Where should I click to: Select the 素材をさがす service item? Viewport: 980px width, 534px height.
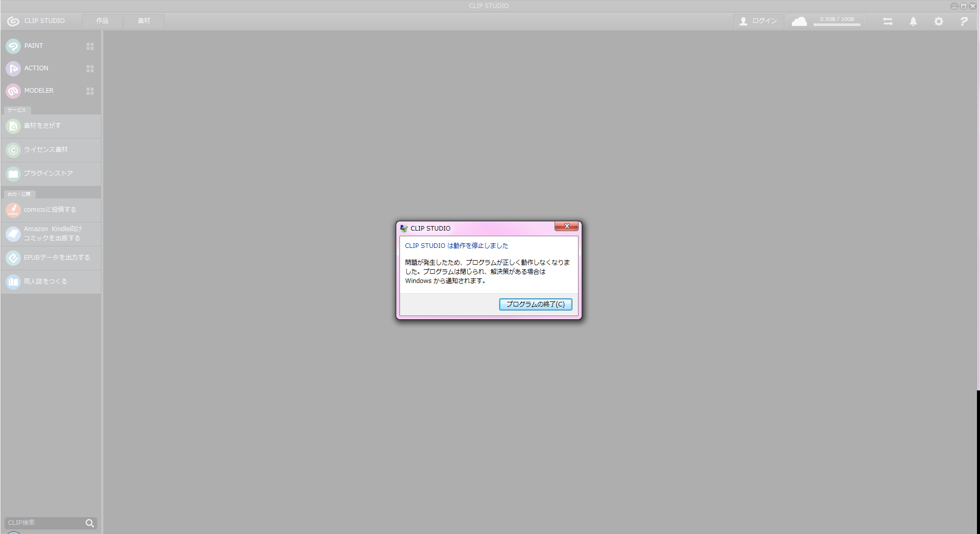tap(51, 126)
